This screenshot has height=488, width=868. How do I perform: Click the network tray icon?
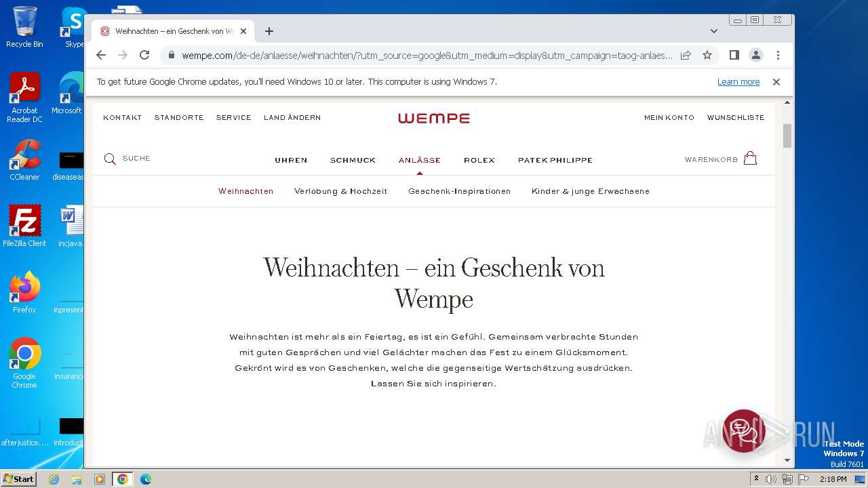pos(787,479)
